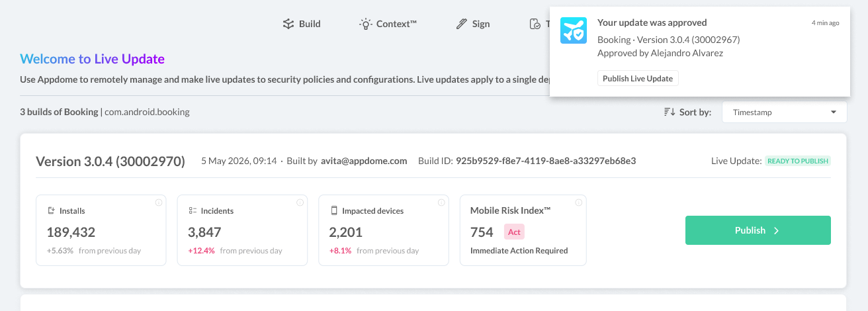Click the Installs value 189,432
This screenshot has width=868, height=311.
71,232
